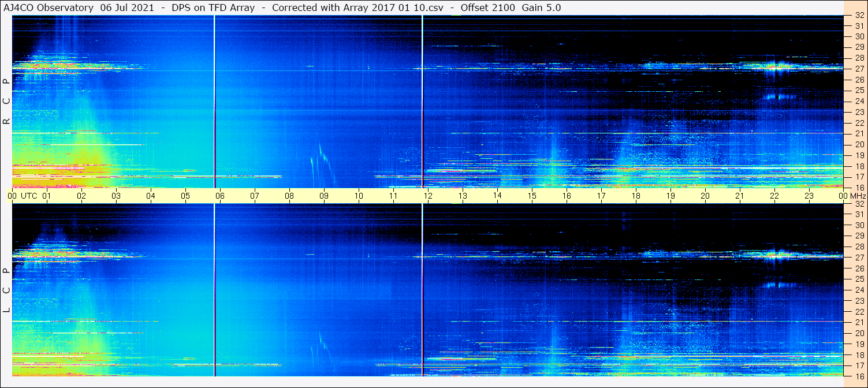
Task: Click the '15' hour label on time axis
Action: tap(532, 196)
